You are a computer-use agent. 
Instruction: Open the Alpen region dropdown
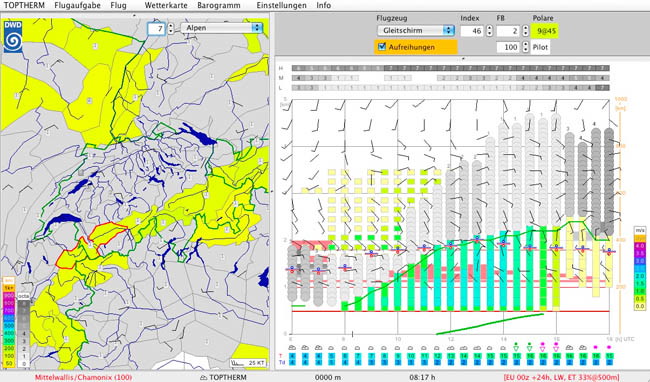point(222,28)
